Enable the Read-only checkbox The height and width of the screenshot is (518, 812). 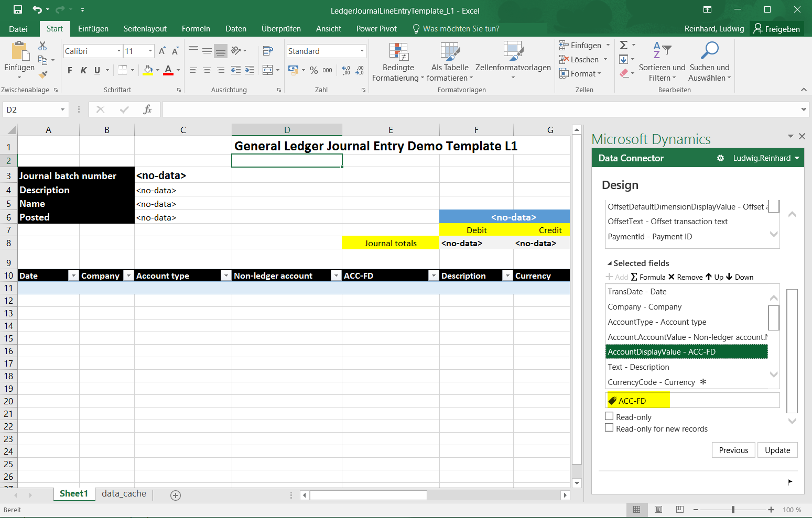point(609,416)
